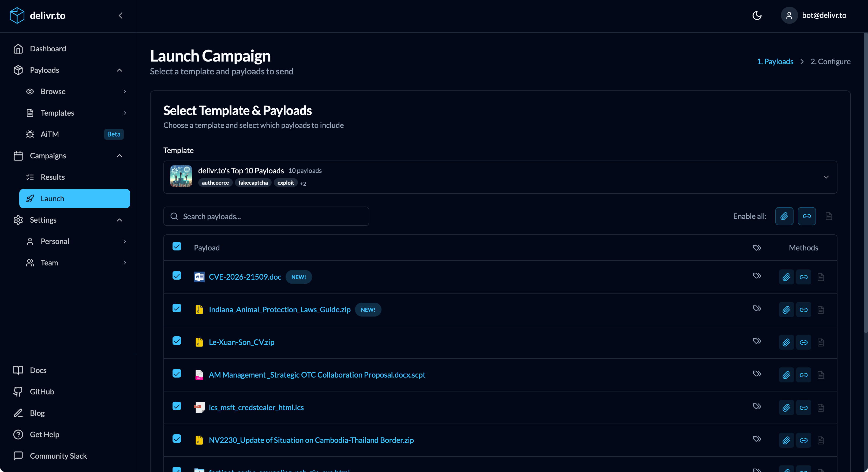
Task: Collapse the sidebar with the back chevron
Action: point(120,16)
